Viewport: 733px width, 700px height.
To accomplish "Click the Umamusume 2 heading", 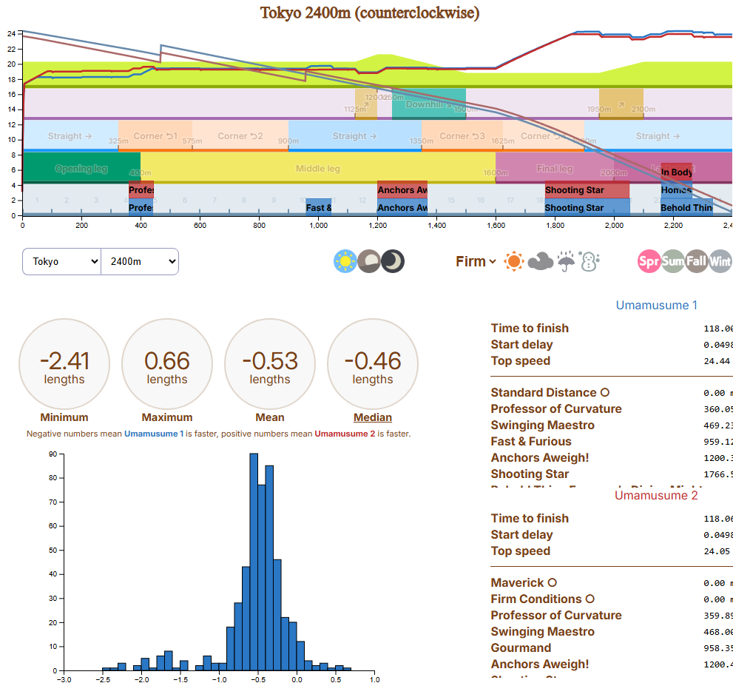I will 656,495.
